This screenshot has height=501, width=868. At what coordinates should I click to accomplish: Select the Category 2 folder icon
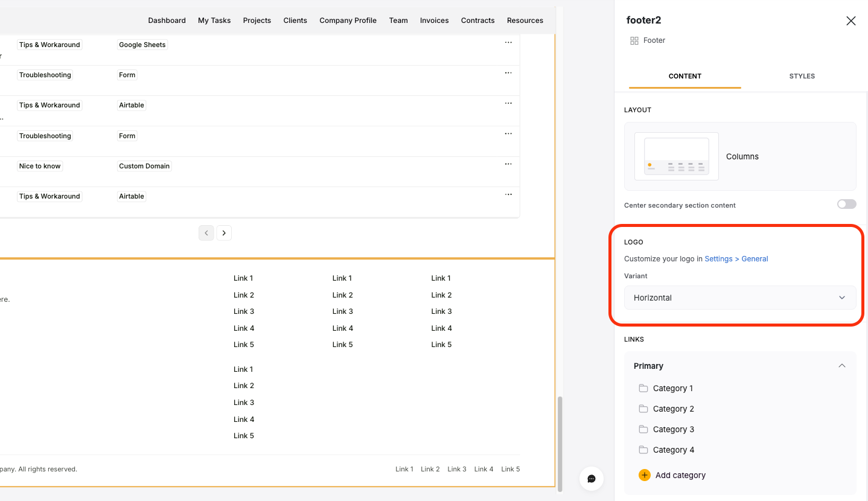[643, 409]
